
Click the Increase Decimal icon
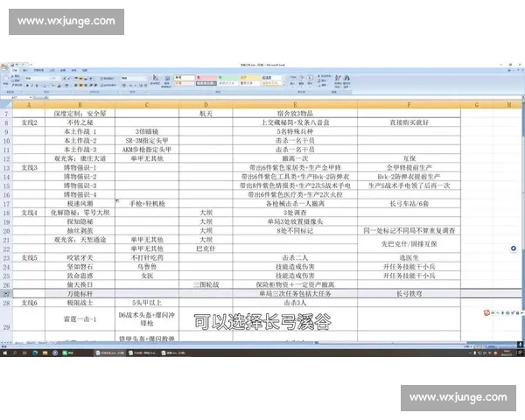(x=141, y=86)
